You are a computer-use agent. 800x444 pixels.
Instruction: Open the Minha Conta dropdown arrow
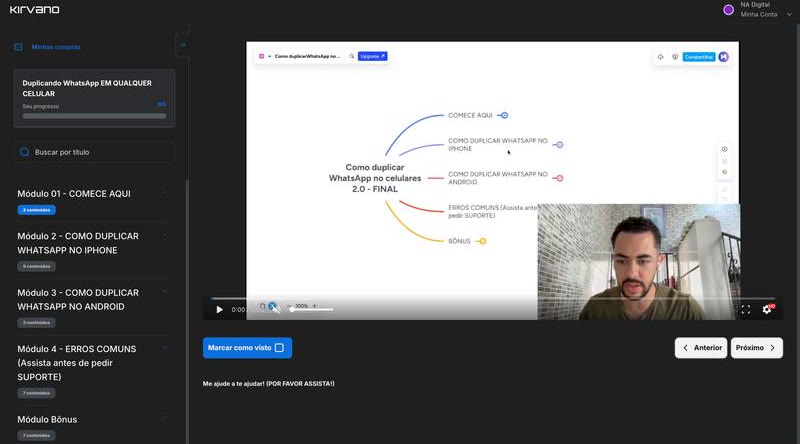pos(789,15)
